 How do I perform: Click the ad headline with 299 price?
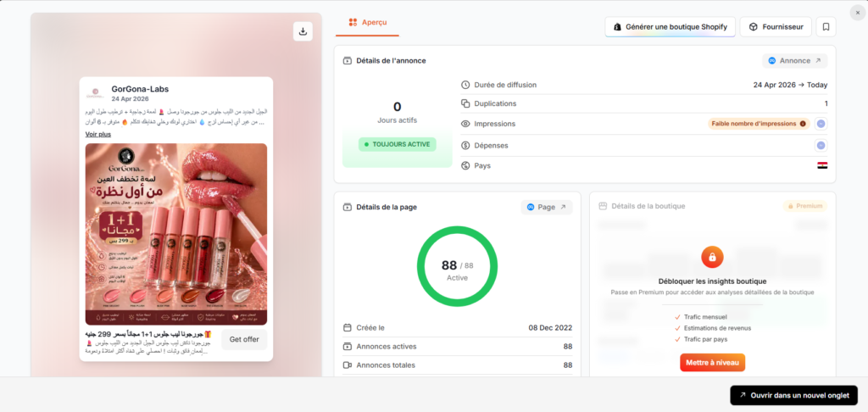point(149,335)
